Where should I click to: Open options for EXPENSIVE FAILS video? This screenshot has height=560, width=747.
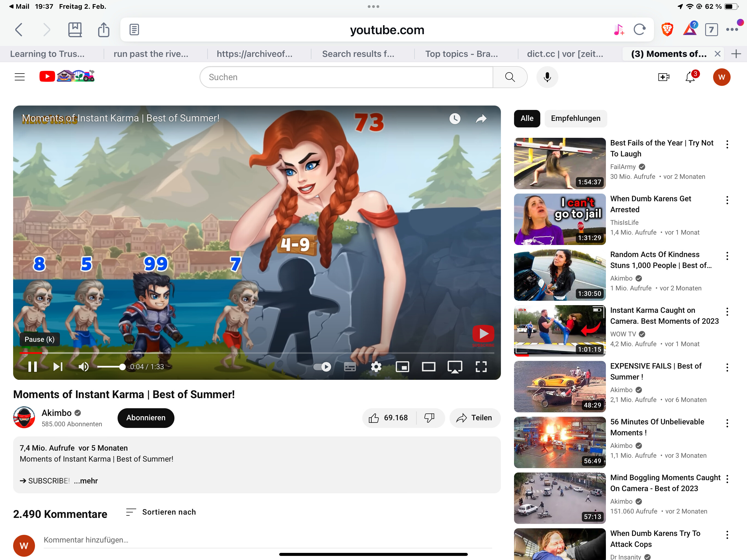click(x=727, y=367)
